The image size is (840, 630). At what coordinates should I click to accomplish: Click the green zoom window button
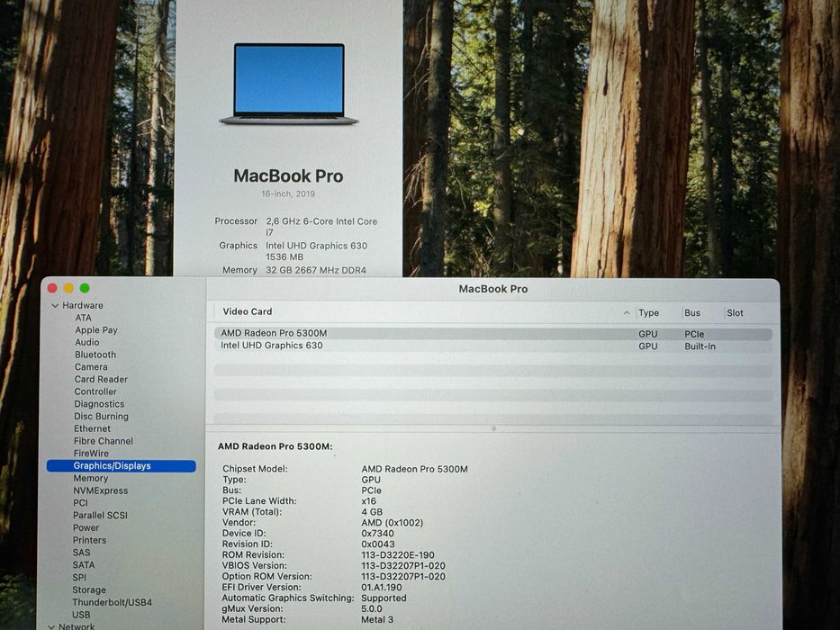[85, 288]
